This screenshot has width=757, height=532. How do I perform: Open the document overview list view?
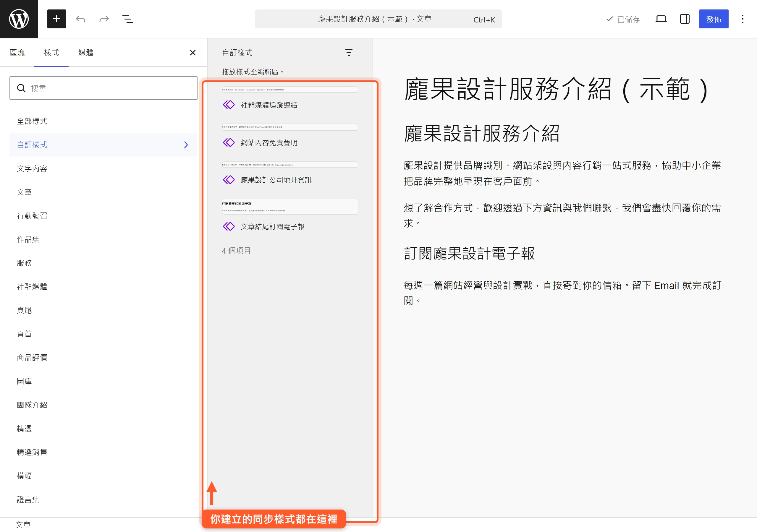coord(128,19)
